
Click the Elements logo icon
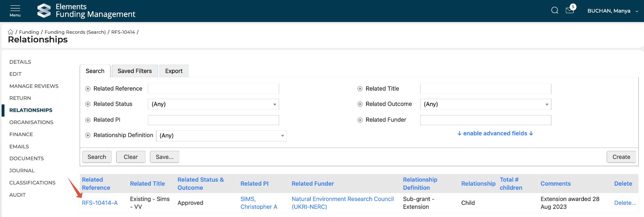(44, 11)
